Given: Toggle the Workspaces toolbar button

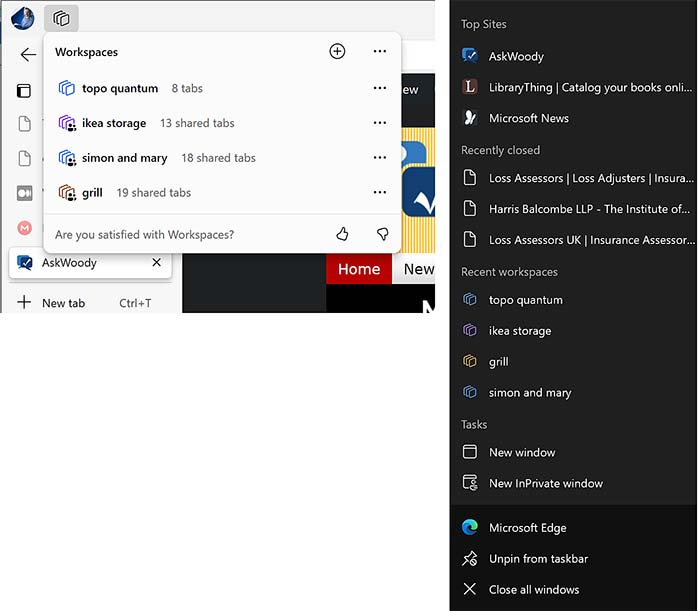Looking at the screenshot, I should [x=61, y=19].
